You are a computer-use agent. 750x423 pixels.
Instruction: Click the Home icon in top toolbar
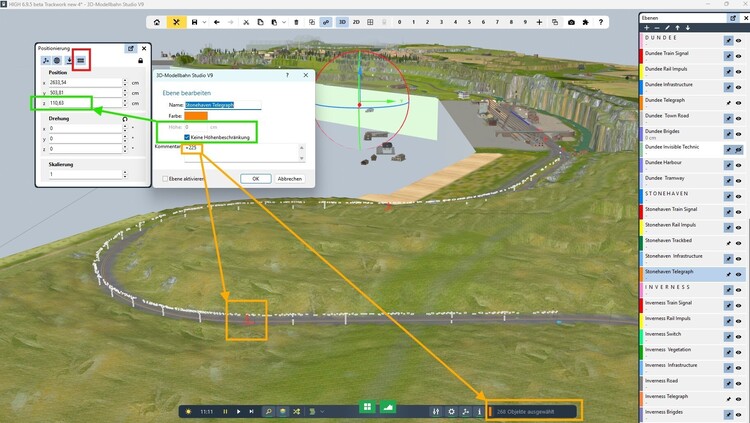click(156, 21)
